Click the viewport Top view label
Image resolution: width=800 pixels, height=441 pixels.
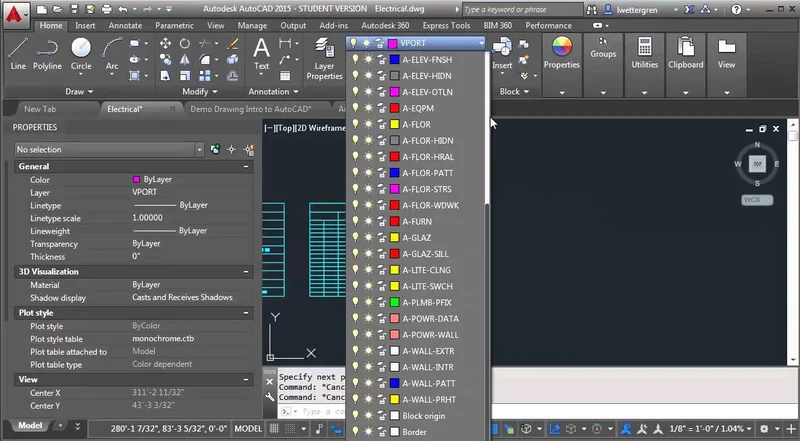coord(285,128)
